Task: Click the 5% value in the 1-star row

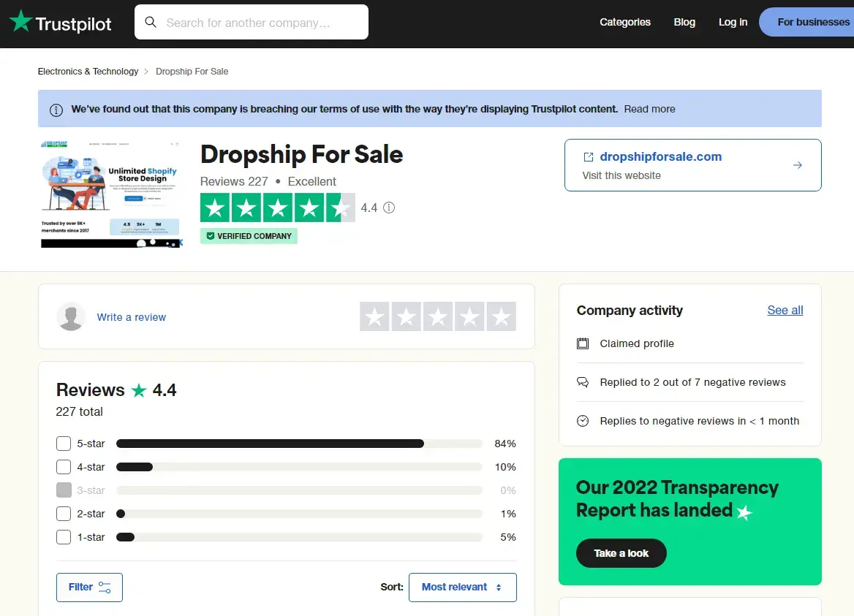Action: pyautogui.click(x=507, y=537)
